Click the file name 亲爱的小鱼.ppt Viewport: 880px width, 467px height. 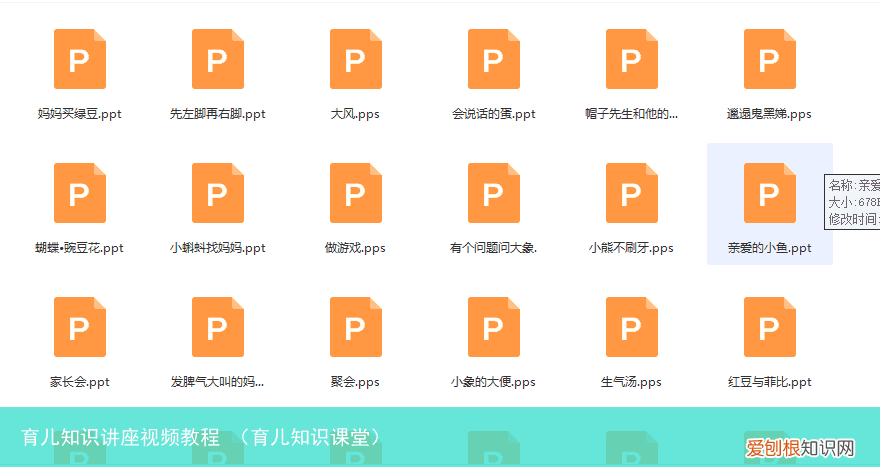[x=769, y=248]
